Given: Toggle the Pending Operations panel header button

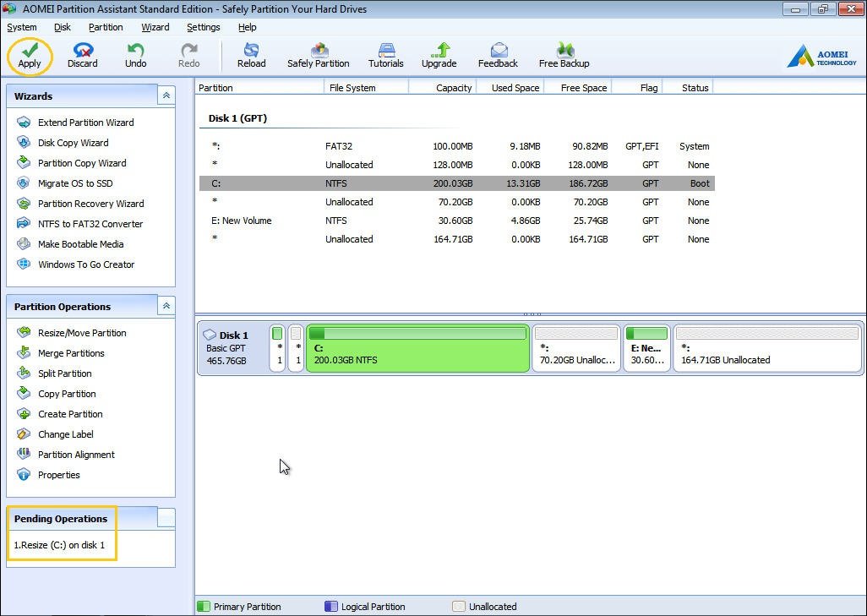Looking at the screenshot, I should point(166,518).
